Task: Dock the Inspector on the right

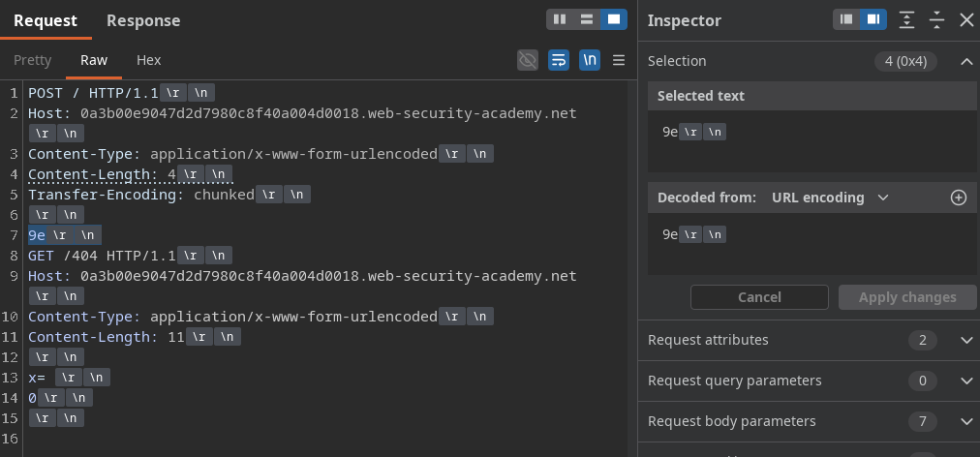Action: [873, 20]
